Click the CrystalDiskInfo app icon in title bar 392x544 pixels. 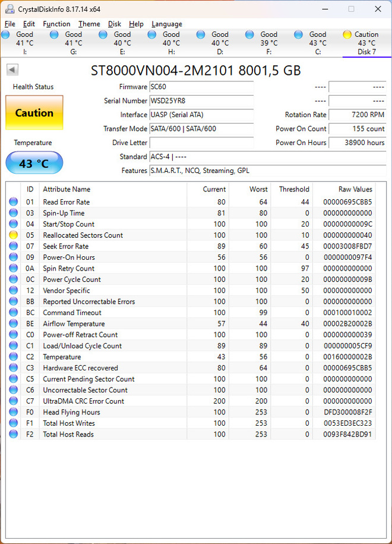(10, 9)
